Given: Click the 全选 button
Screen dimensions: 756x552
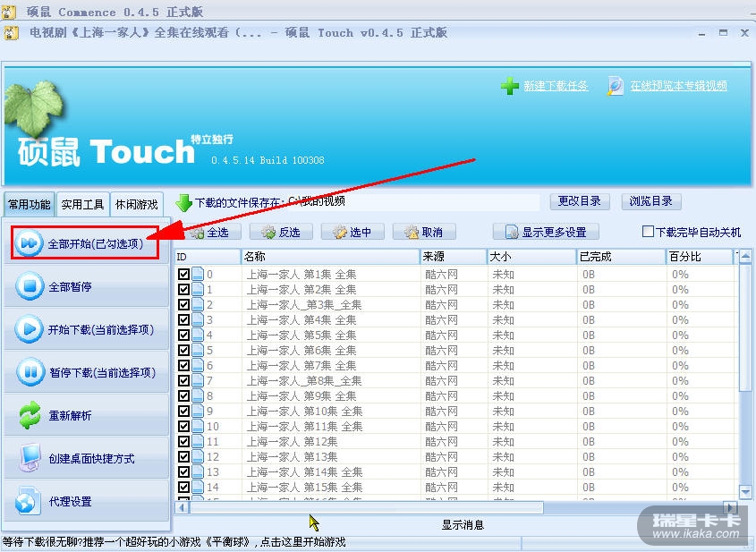Looking at the screenshot, I should tap(208, 232).
